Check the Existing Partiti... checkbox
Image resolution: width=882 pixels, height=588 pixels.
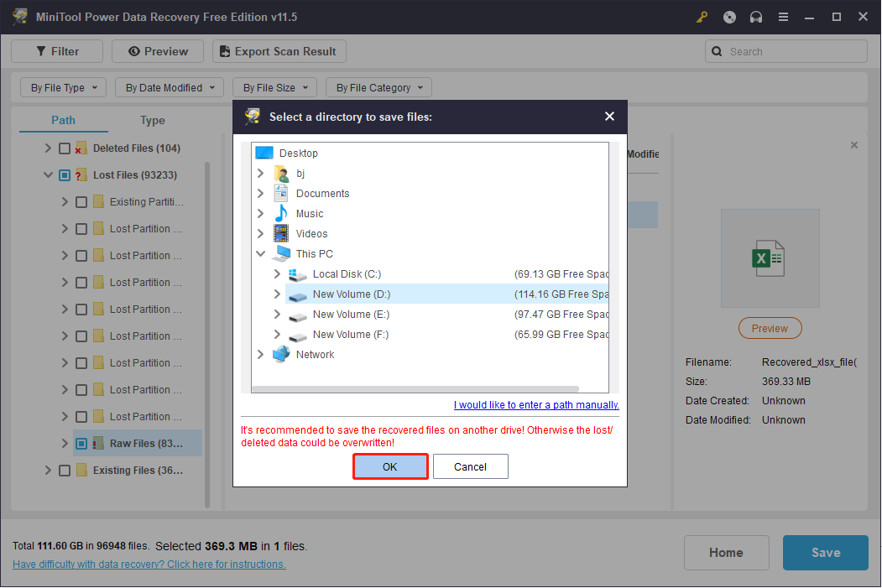[x=81, y=202]
